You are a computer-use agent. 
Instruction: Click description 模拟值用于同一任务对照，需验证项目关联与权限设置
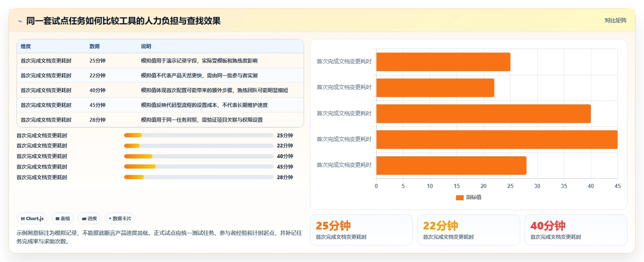pyautogui.click(x=202, y=120)
